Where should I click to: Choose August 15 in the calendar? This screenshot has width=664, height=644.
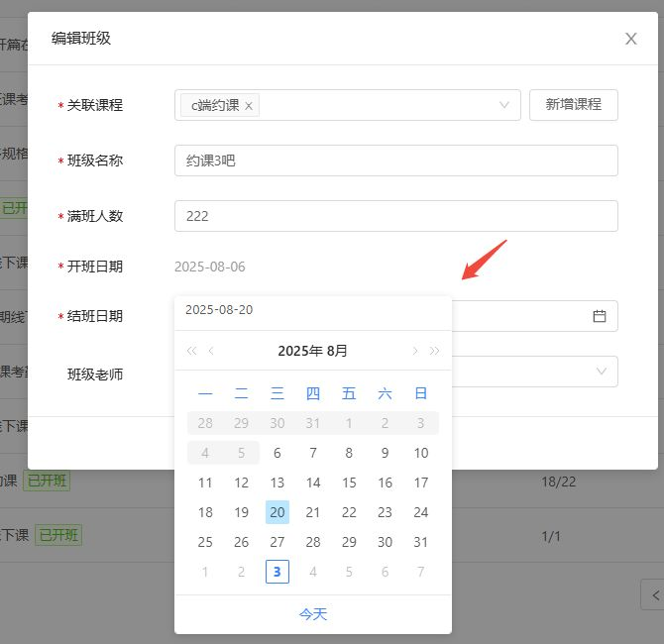click(349, 483)
